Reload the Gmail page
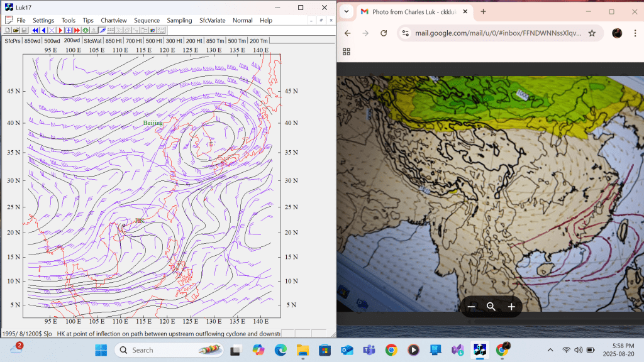The height and width of the screenshot is (362, 644). [384, 33]
